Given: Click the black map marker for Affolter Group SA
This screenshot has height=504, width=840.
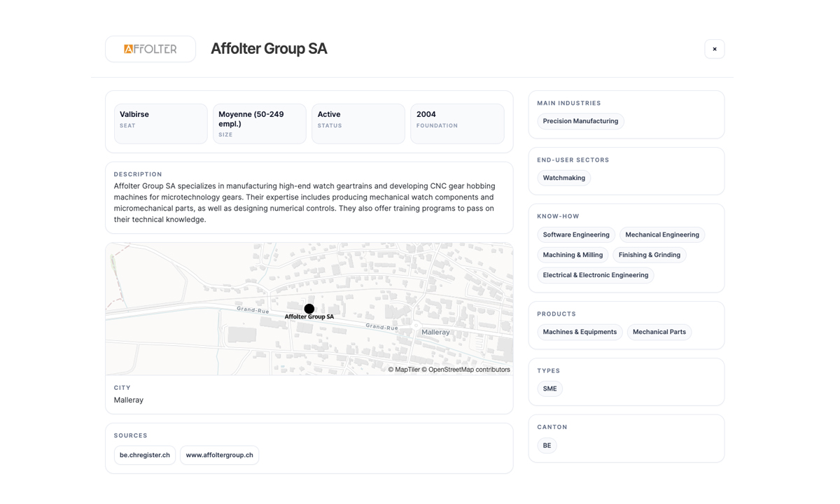Looking at the screenshot, I should [x=309, y=309].
